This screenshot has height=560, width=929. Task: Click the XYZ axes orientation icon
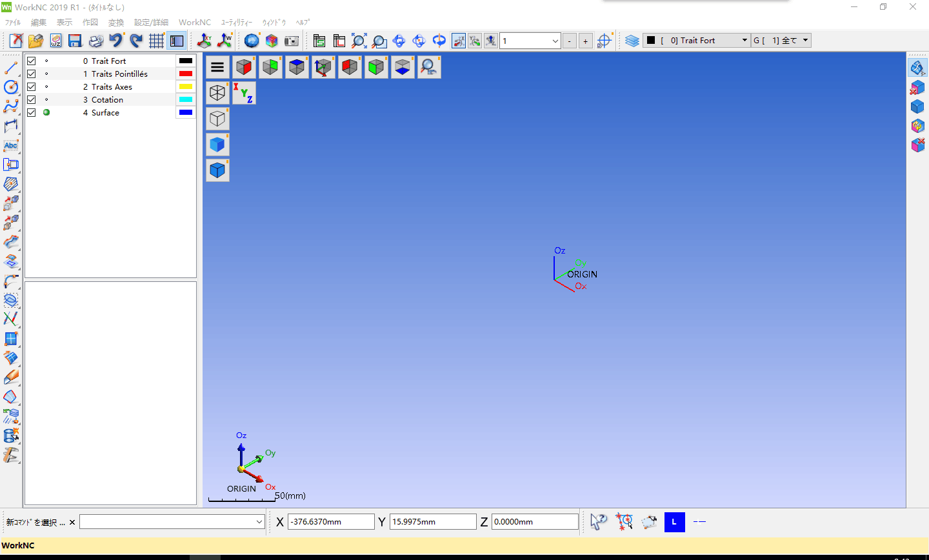(x=244, y=92)
